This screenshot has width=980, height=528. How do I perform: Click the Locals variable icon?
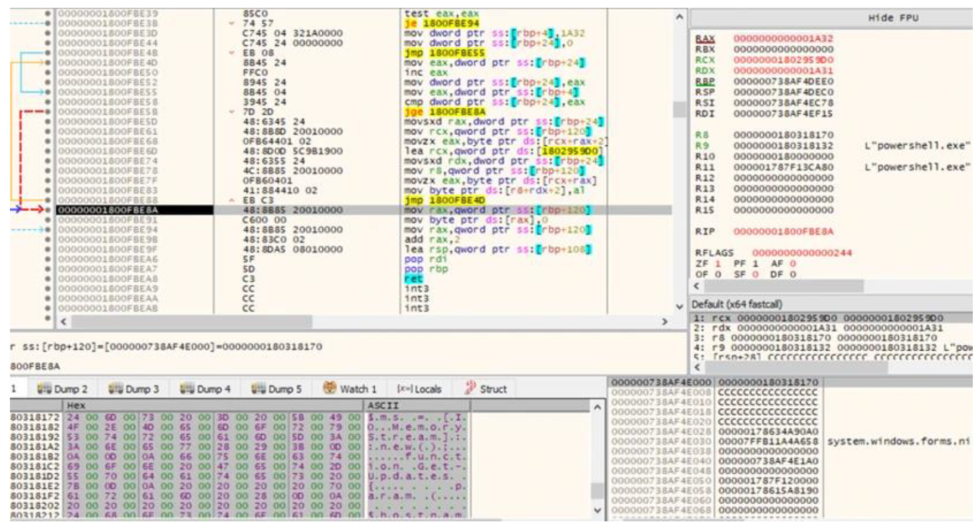(x=404, y=389)
